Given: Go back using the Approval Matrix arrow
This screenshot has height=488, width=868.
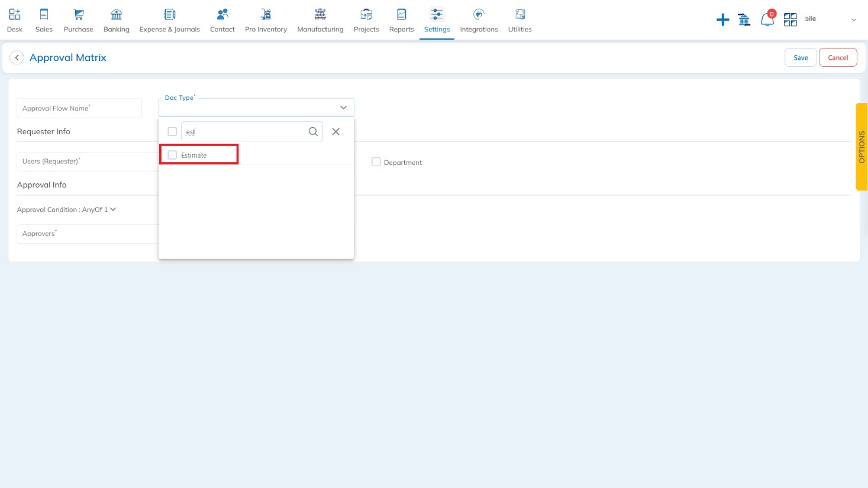Looking at the screenshot, I should click(x=17, y=57).
